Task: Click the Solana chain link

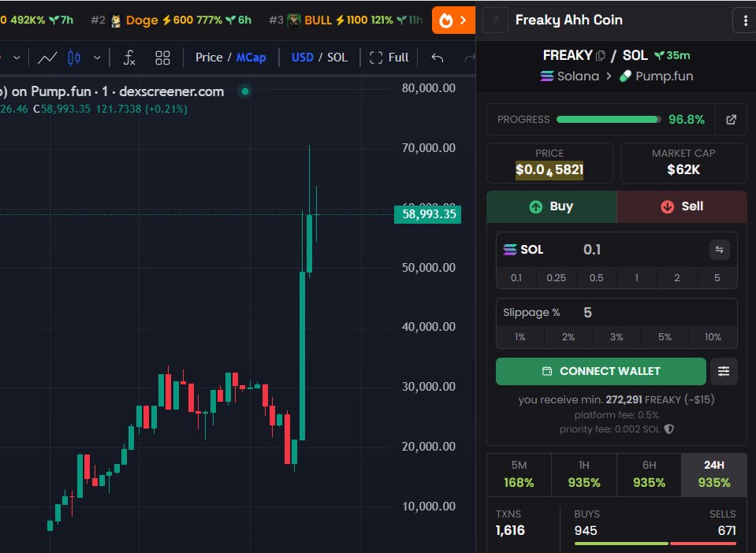Action: coord(569,76)
